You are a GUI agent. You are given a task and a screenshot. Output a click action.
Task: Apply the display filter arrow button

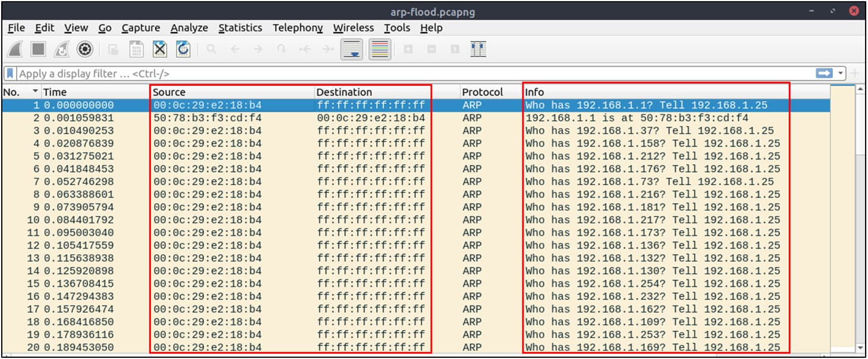[x=825, y=73]
